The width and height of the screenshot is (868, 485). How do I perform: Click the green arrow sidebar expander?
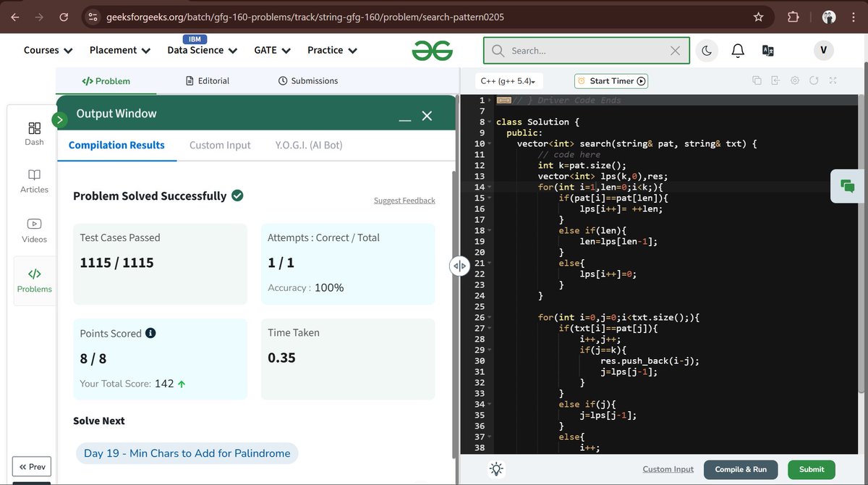click(x=59, y=120)
